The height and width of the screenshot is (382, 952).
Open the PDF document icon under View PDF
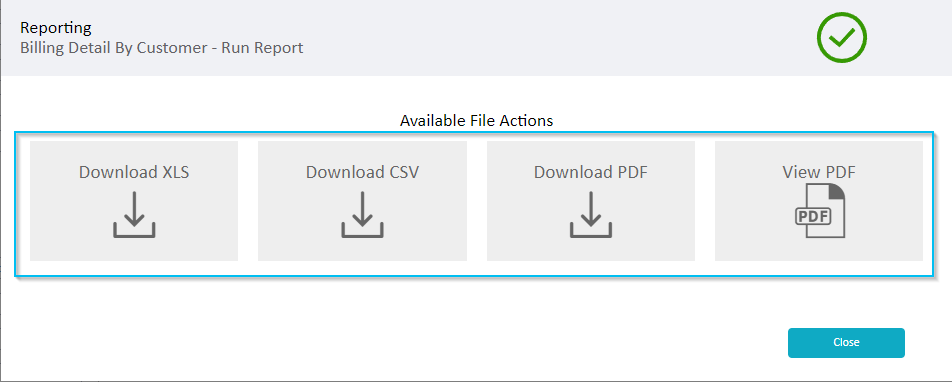pyautogui.click(x=820, y=211)
